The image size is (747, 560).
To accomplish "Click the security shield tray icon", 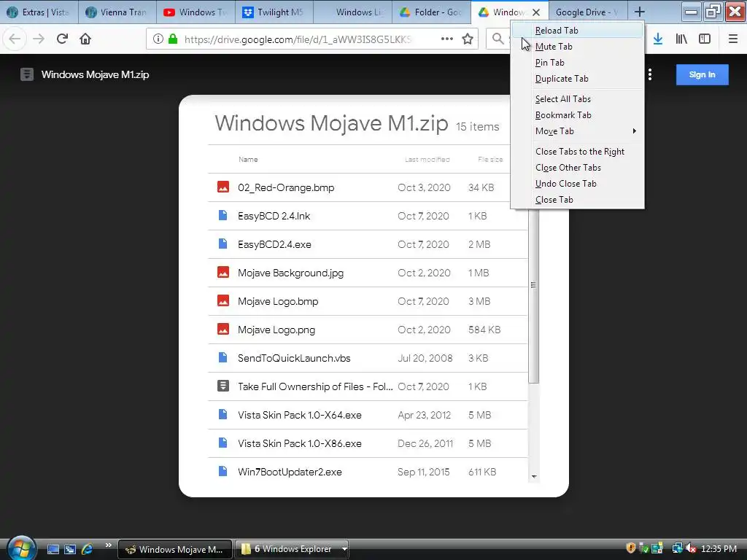I will pyautogui.click(x=631, y=548).
